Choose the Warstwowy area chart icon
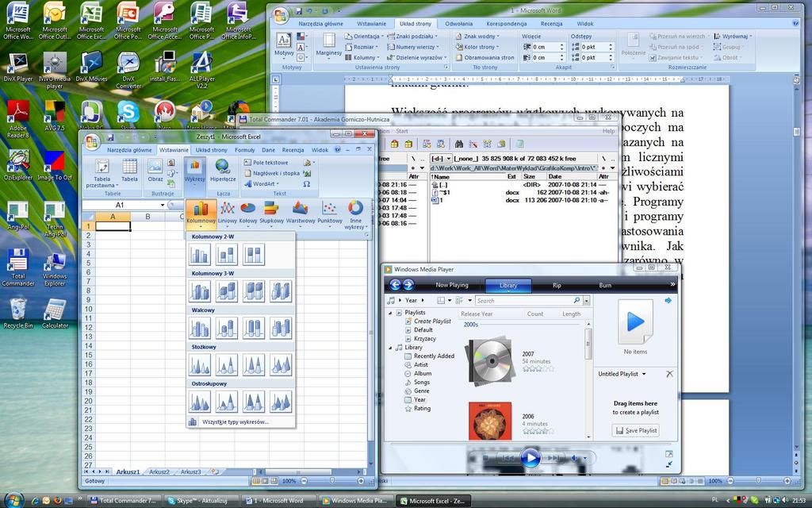This screenshot has width=812, height=508. pos(301,213)
